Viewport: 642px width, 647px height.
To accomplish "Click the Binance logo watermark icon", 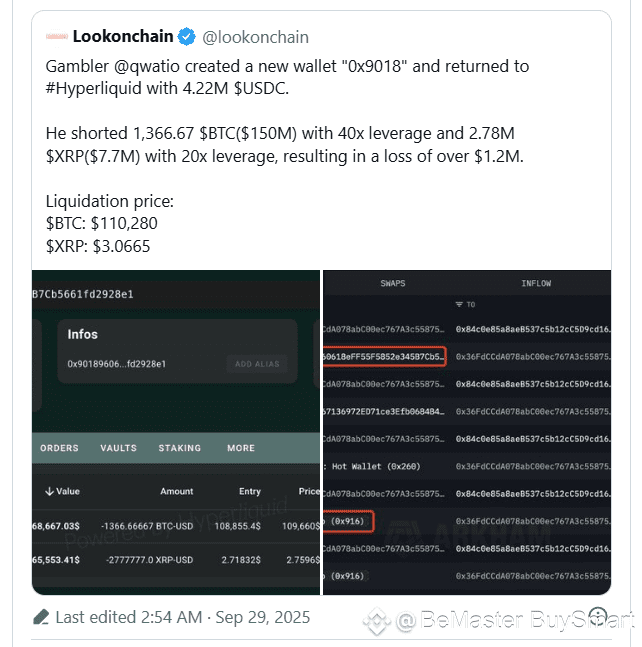I will click(x=377, y=621).
